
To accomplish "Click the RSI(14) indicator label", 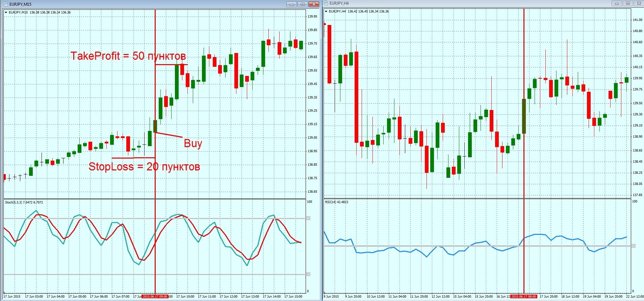I will coord(336,202).
